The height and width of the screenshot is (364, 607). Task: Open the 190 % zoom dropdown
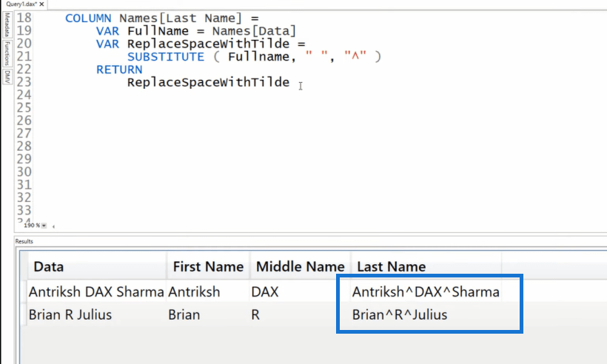[x=44, y=226]
